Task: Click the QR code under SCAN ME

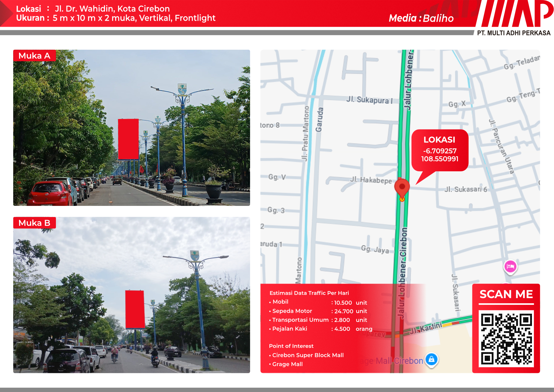Action: point(506,339)
